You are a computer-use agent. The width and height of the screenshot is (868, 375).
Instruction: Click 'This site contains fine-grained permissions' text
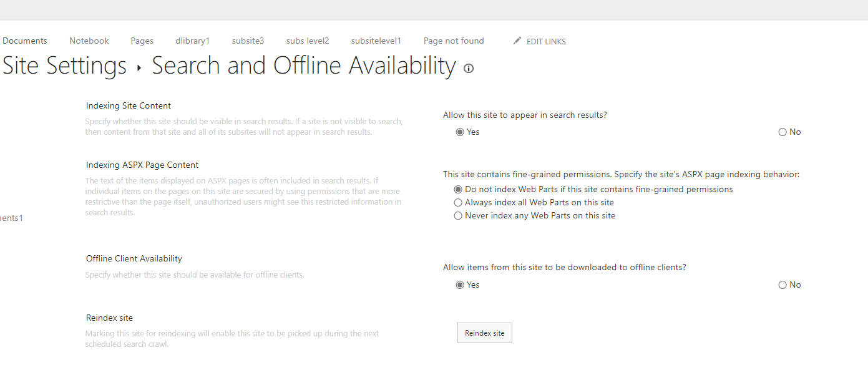[x=621, y=175]
